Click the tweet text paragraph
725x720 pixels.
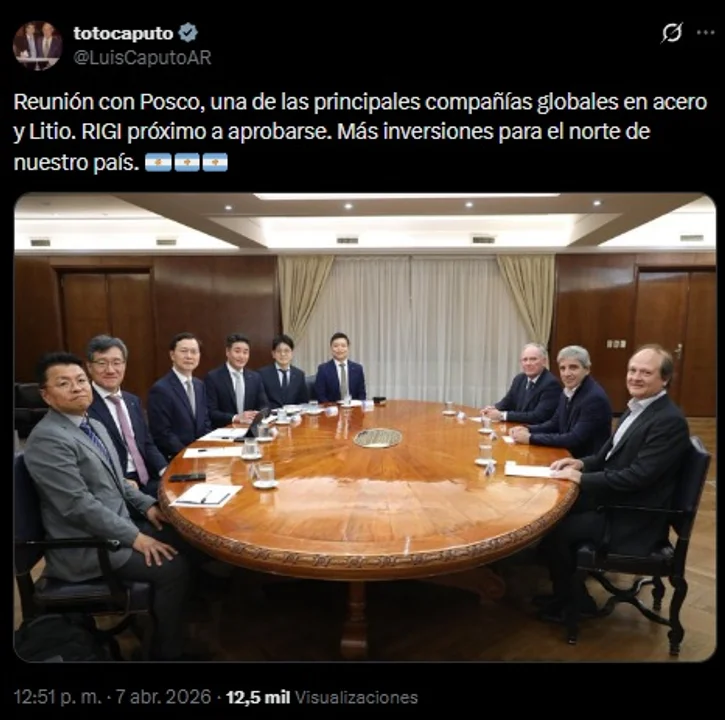[360, 132]
